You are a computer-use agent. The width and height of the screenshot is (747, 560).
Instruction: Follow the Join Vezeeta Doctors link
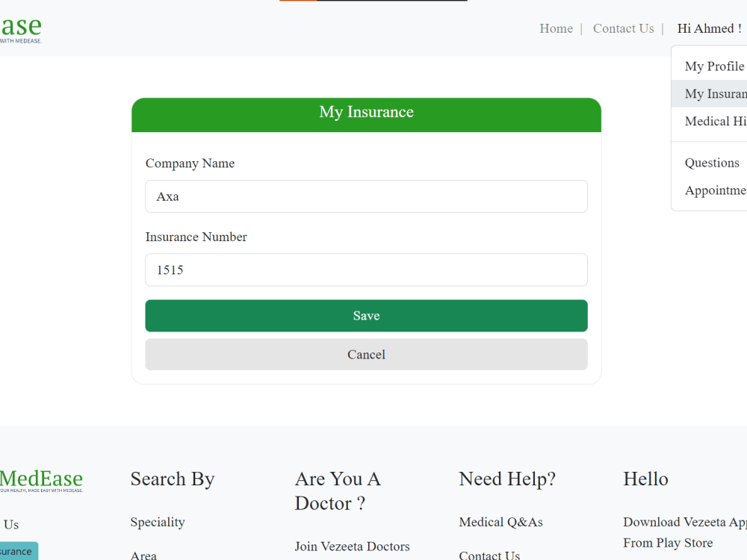click(x=352, y=547)
